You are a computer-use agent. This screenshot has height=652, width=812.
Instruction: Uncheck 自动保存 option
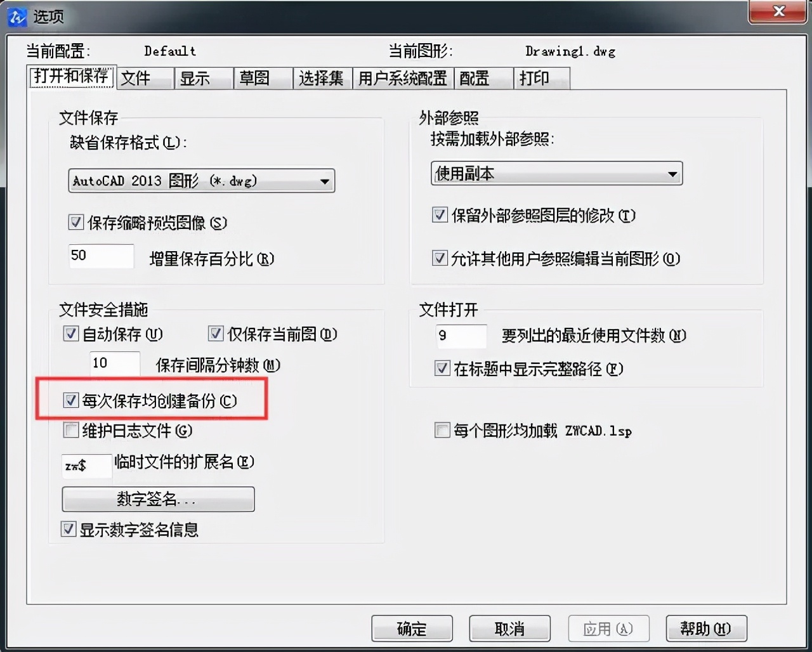coord(70,334)
